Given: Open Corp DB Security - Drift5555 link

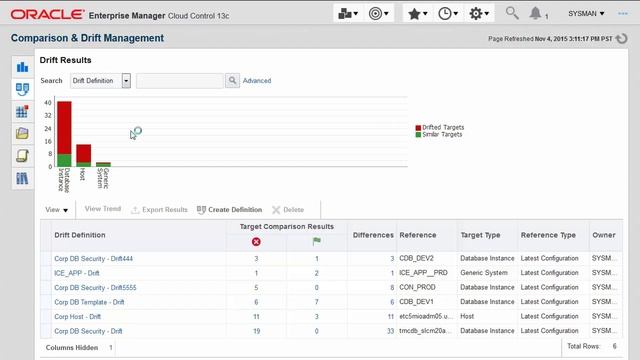Looking at the screenshot, I should (95, 288).
